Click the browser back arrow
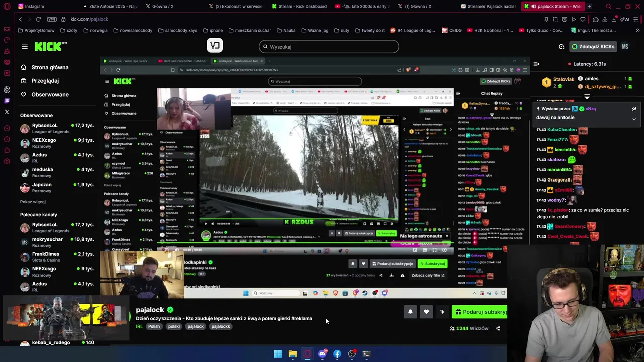 20,19
